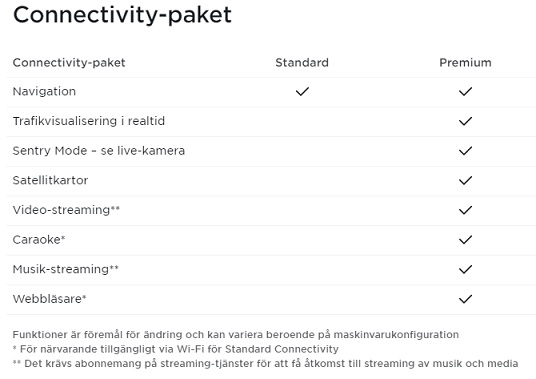The image size is (536, 379).
Task: Click the Navigation row label
Action: pos(44,92)
